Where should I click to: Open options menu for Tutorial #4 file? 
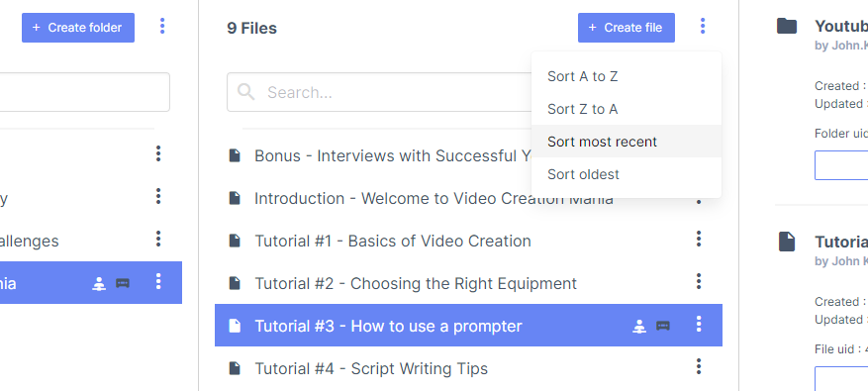pyautogui.click(x=699, y=366)
